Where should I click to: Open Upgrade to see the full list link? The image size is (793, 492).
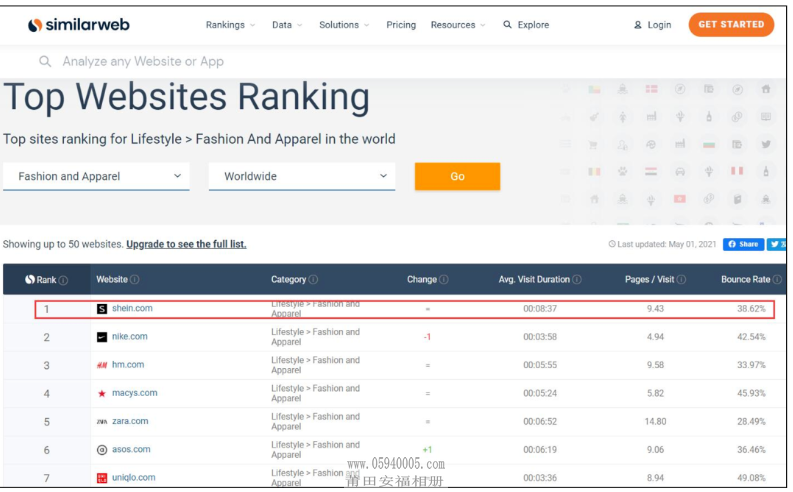[186, 244]
